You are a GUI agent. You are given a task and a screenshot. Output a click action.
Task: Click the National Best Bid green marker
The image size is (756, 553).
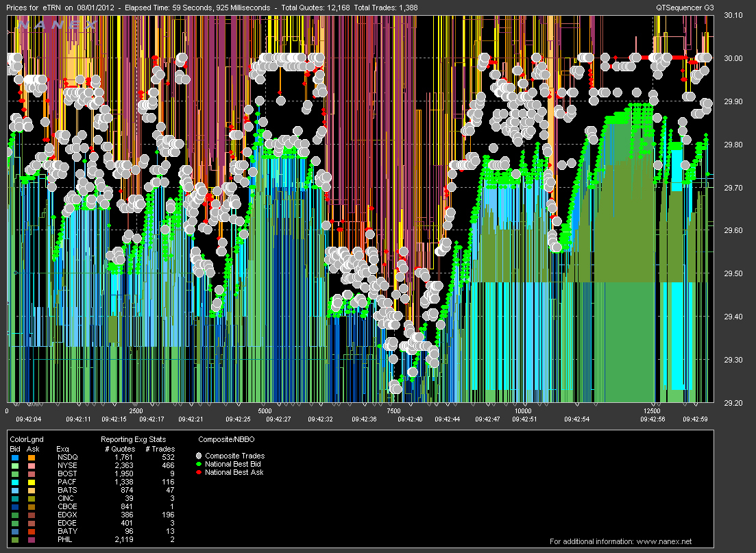pyautogui.click(x=199, y=464)
